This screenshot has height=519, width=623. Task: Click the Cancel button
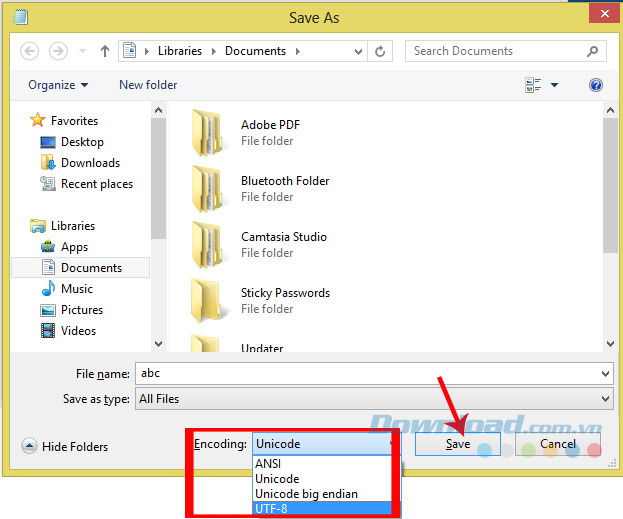coord(558,444)
